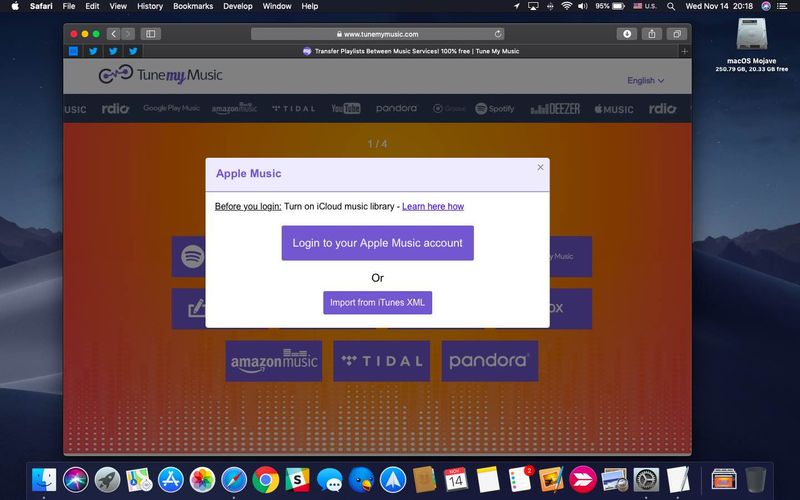Select the Transfer Playlists tab
Viewport: 800px width, 500px height.
coord(411,51)
